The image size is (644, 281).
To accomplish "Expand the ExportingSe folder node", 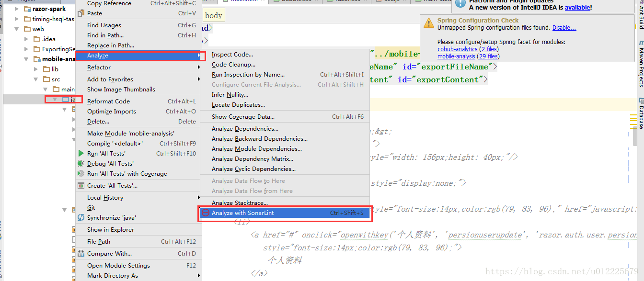I will (27, 49).
